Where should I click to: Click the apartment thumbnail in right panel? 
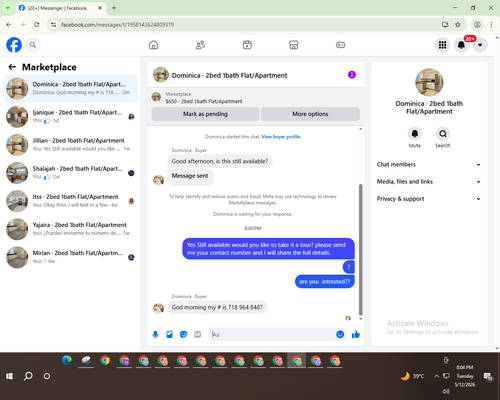pyautogui.click(x=429, y=82)
